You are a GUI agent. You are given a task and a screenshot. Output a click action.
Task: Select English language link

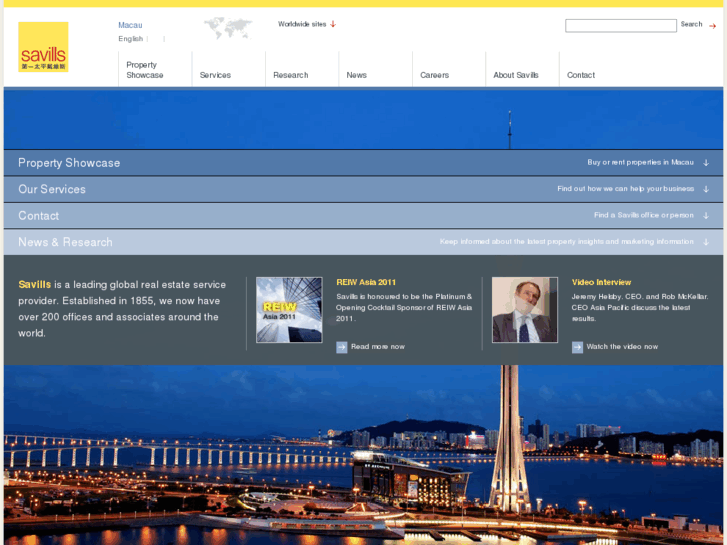130,39
